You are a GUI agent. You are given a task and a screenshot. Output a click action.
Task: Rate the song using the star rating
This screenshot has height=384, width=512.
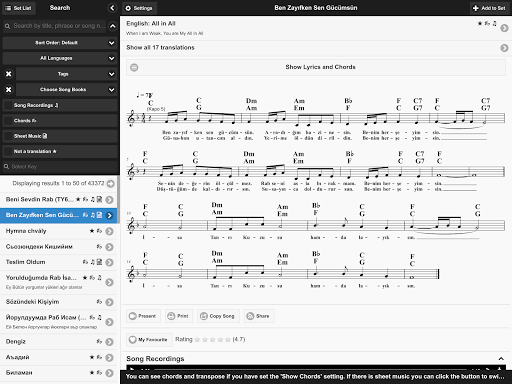(212, 340)
